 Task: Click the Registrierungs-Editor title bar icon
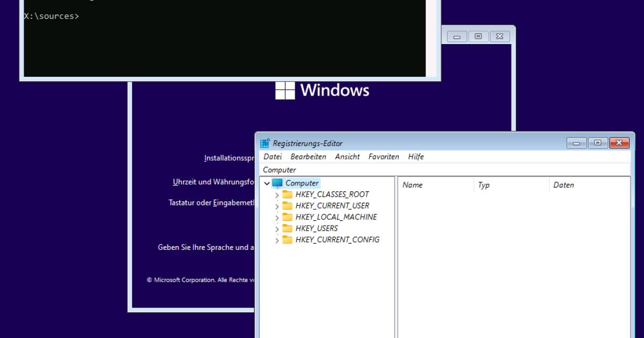point(265,143)
